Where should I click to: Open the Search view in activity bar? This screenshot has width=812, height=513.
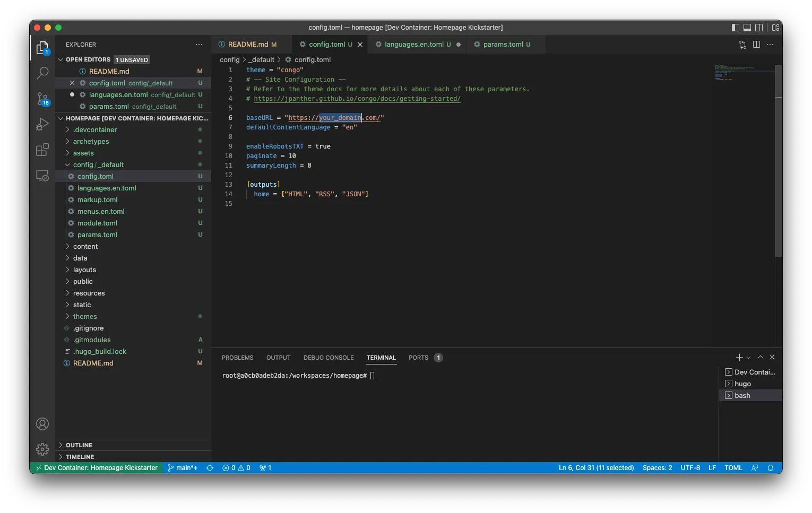click(42, 73)
